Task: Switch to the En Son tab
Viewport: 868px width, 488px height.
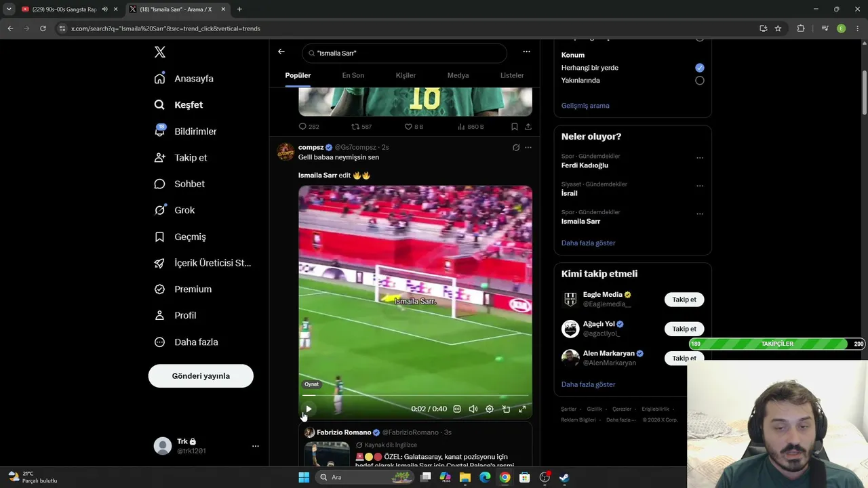Action: [x=353, y=75]
